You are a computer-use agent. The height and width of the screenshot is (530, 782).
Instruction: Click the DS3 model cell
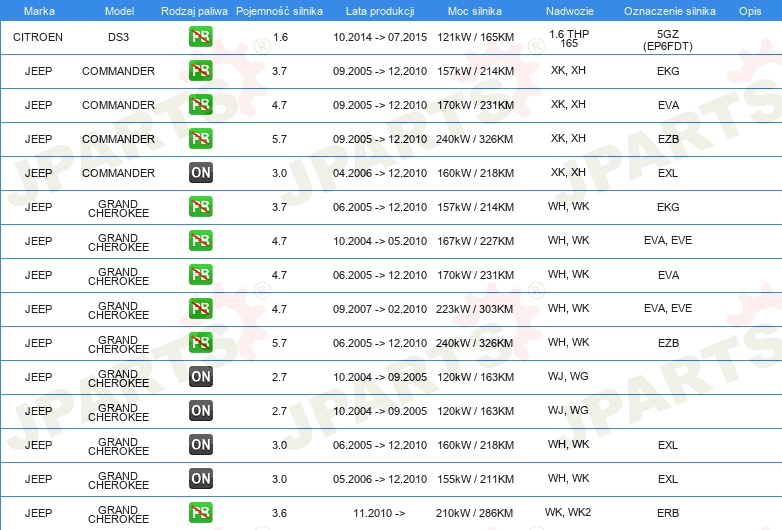tap(119, 37)
